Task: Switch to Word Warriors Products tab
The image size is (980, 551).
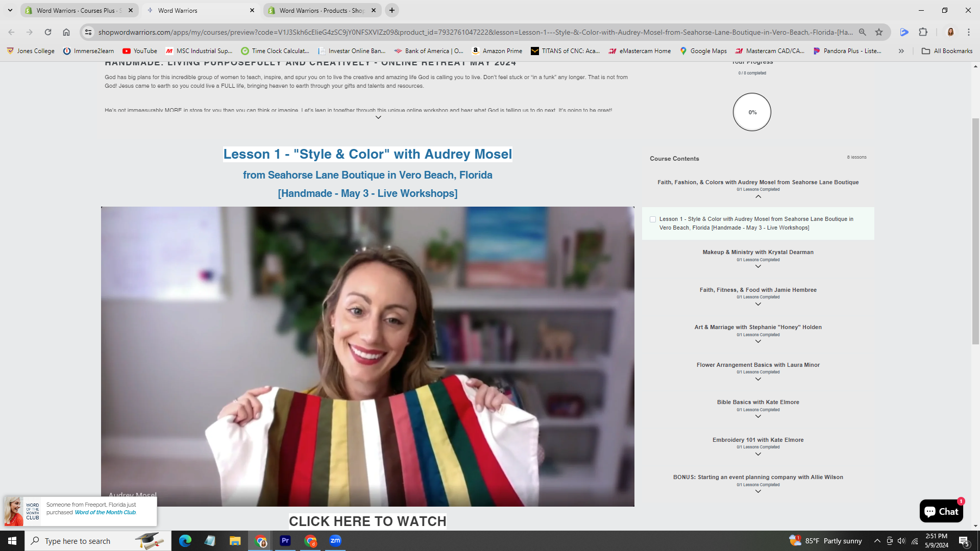Action: pos(322,10)
